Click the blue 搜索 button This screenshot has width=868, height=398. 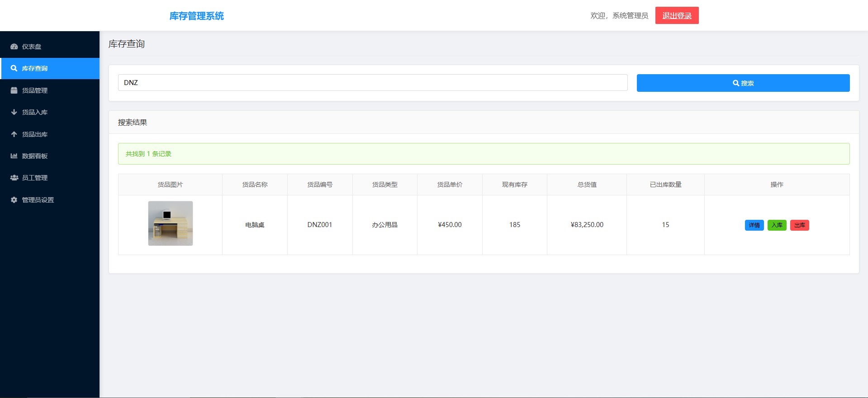pyautogui.click(x=743, y=83)
